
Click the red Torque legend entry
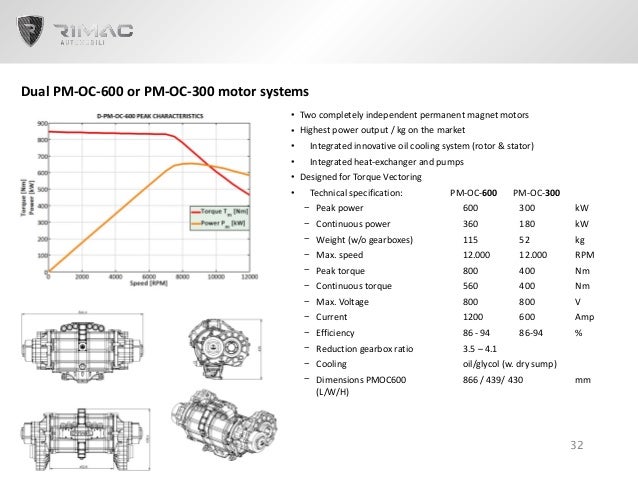pyautogui.click(x=220, y=212)
